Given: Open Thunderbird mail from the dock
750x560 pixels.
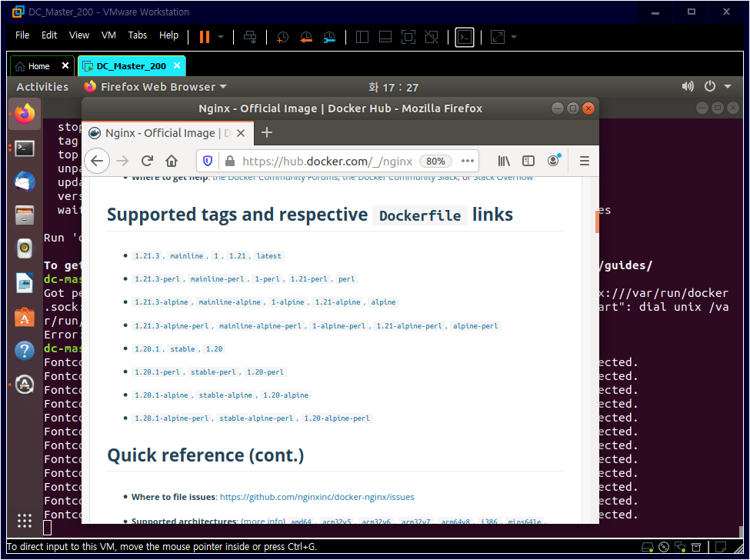Looking at the screenshot, I should click(25, 182).
